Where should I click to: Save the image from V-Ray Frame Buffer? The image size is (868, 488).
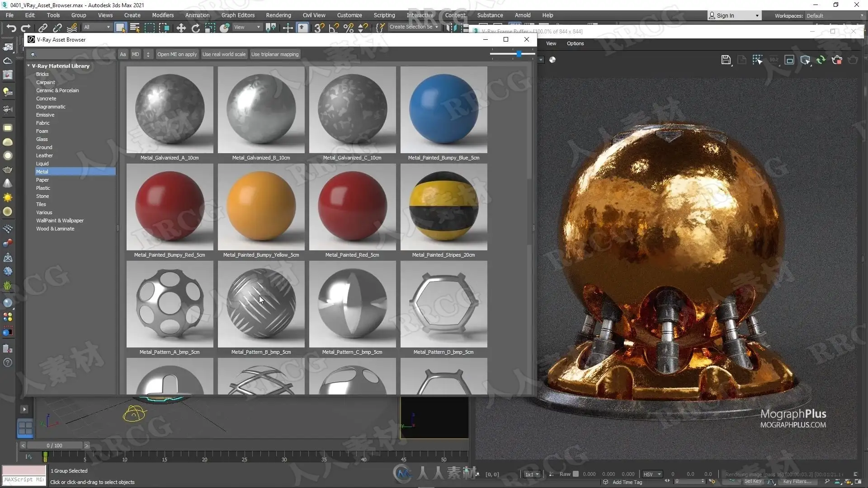point(726,60)
